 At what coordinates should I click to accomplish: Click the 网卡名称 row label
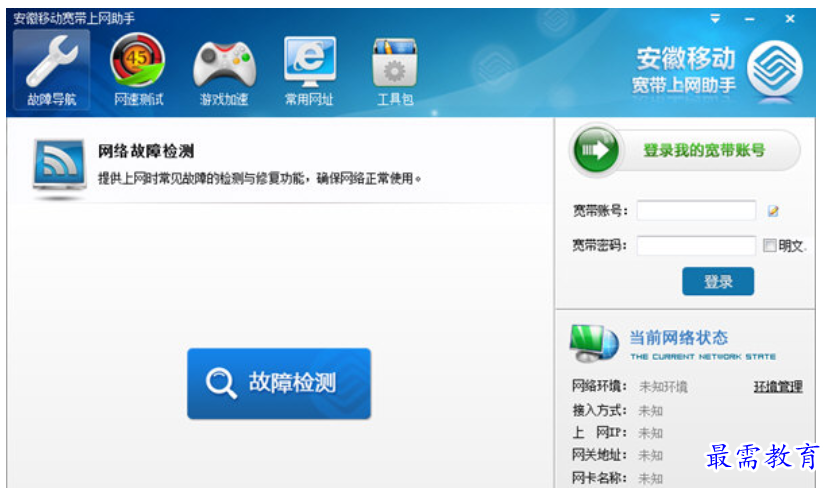599,478
